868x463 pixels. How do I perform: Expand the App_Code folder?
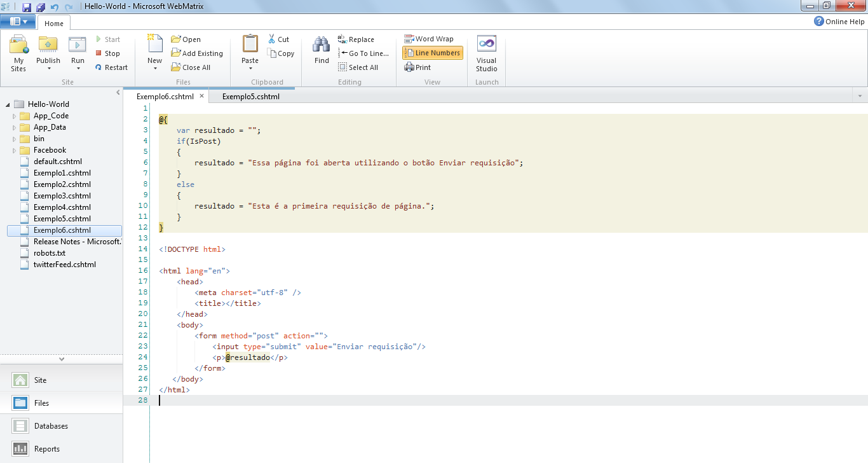click(14, 115)
